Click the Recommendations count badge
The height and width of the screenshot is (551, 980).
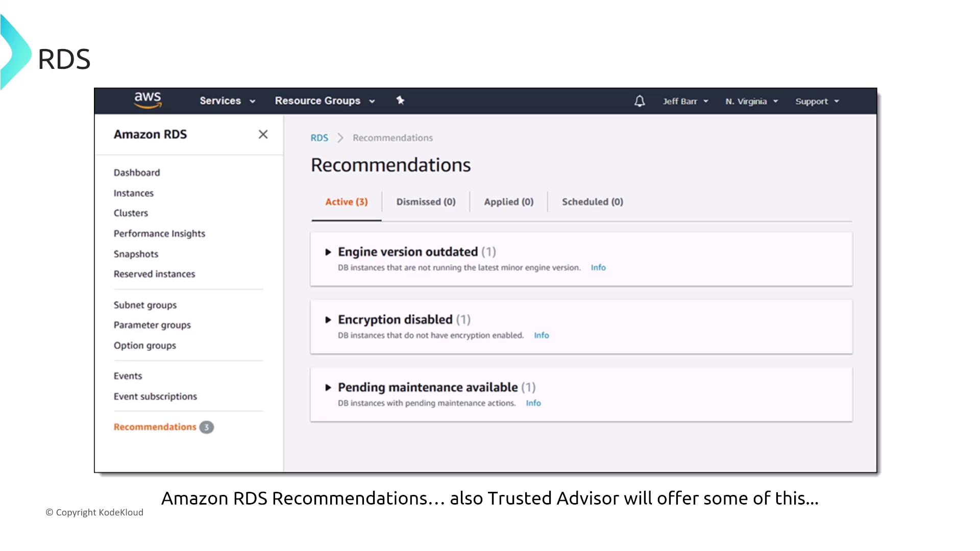click(207, 427)
